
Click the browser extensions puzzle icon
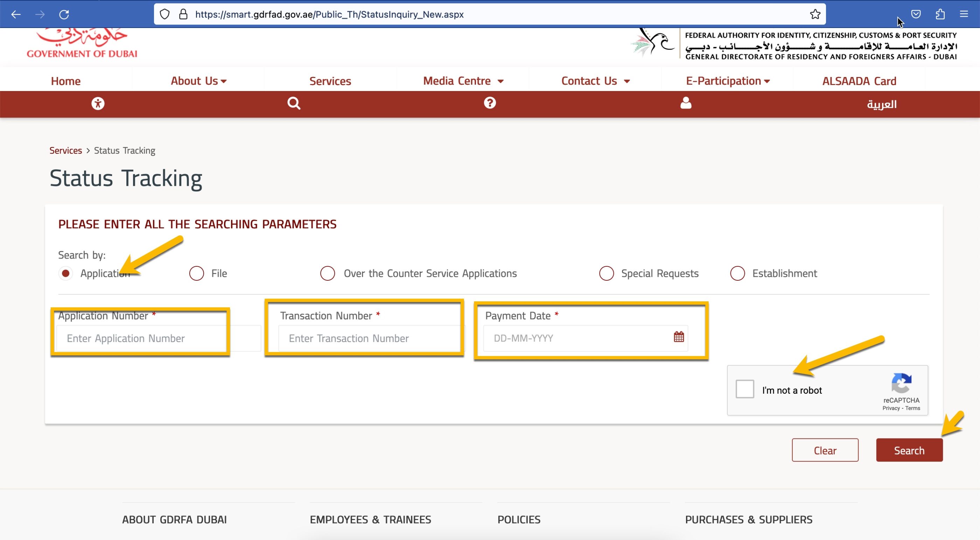pyautogui.click(x=940, y=13)
